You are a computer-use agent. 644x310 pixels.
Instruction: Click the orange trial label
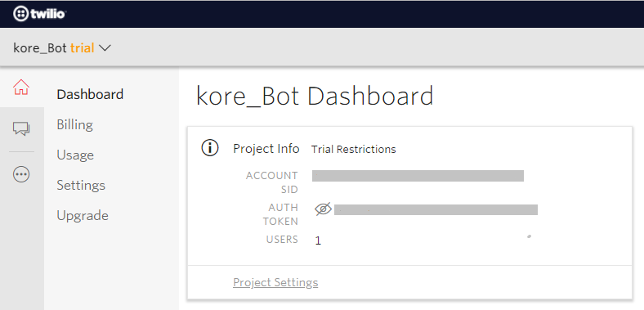coord(83,48)
